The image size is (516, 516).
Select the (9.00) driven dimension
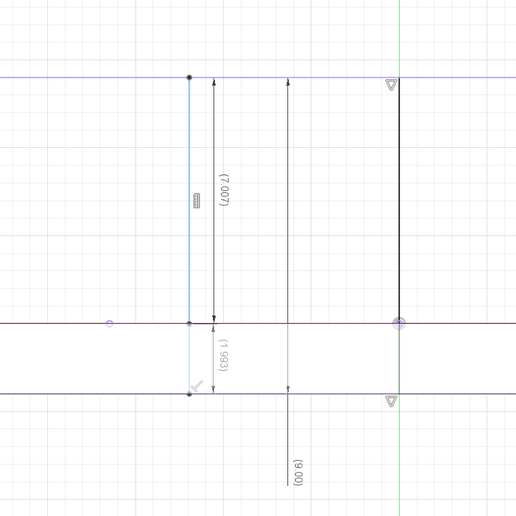pyautogui.click(x=298, y=473)
